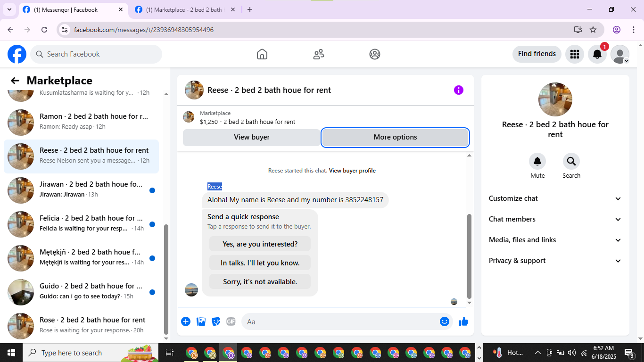Open conversation information purple icon
Viewport: 644px width, 362px height.
pyautogui.click(x=459, y=90)
